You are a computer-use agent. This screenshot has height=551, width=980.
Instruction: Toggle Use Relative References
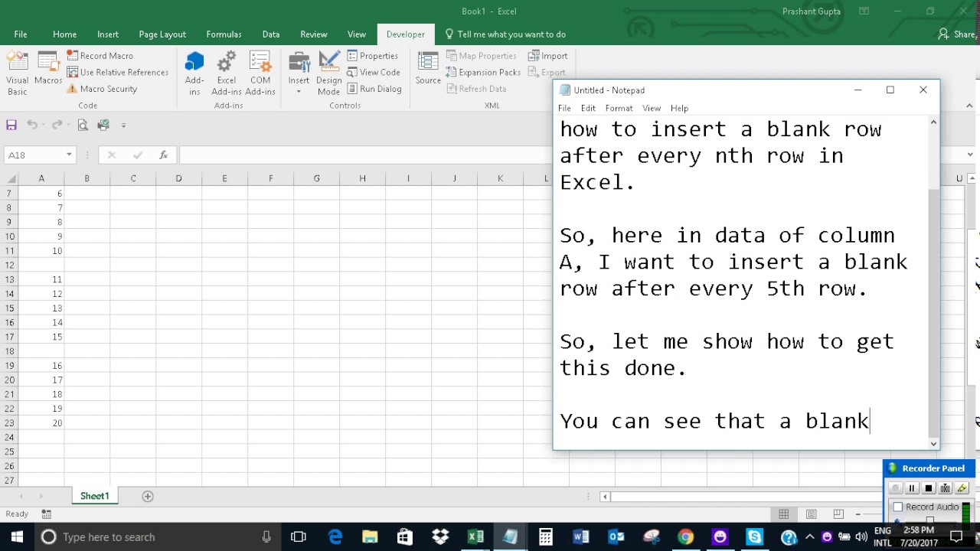[x=117, y=72]
